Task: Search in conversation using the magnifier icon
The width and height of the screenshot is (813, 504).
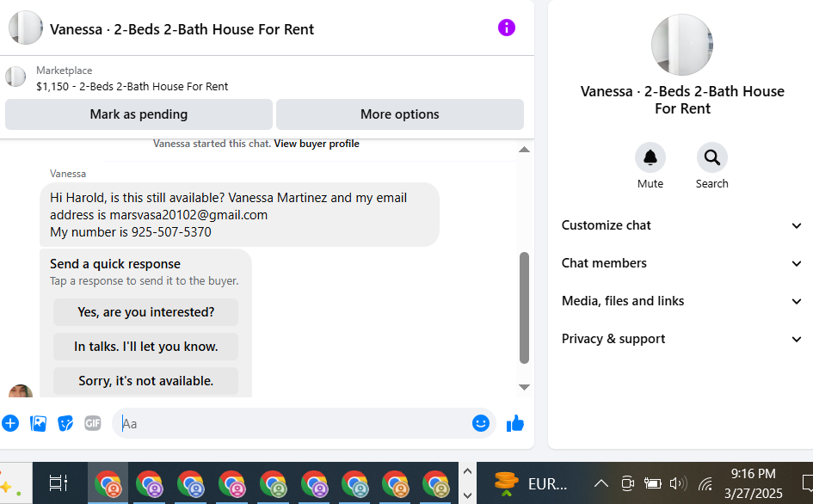Action: point(711,157)
